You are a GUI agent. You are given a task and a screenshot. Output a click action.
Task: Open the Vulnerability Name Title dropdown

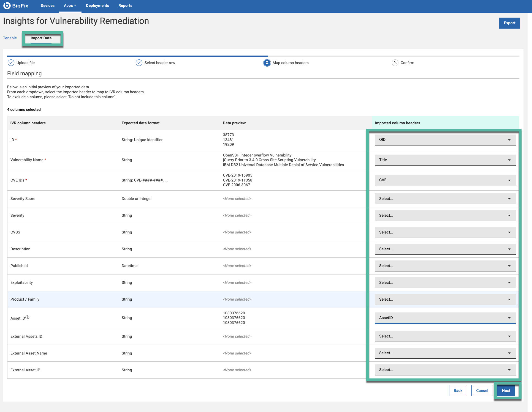(x=445, y=160)
